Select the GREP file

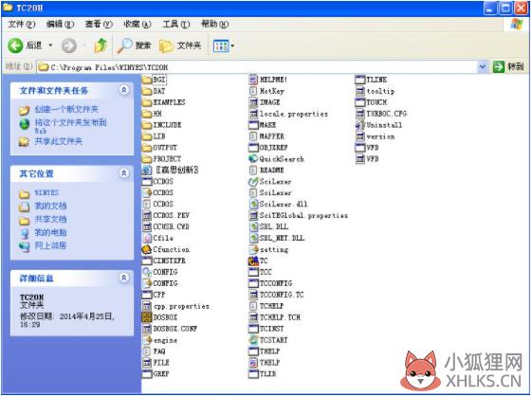[156, 374]
